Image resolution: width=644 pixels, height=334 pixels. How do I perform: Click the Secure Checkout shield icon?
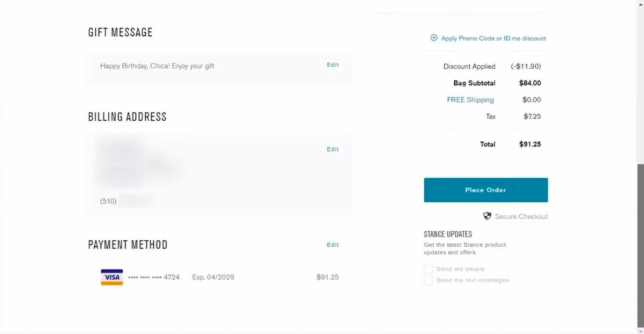[487, 216]
